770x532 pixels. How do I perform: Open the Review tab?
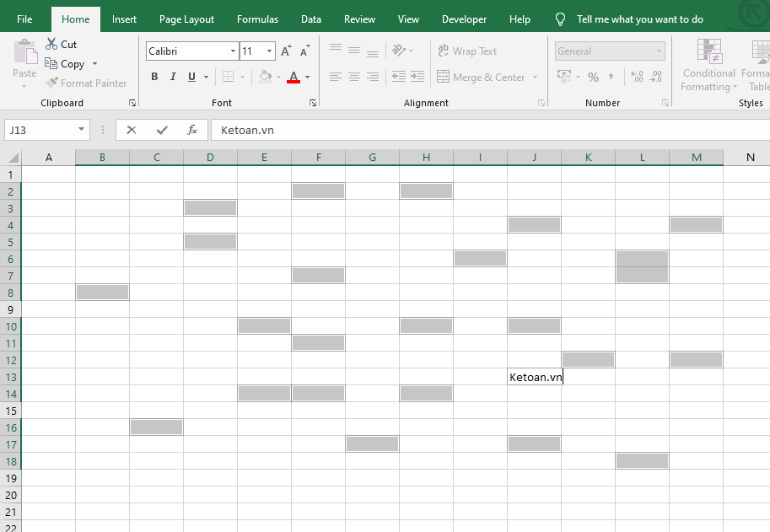point(359,19)
